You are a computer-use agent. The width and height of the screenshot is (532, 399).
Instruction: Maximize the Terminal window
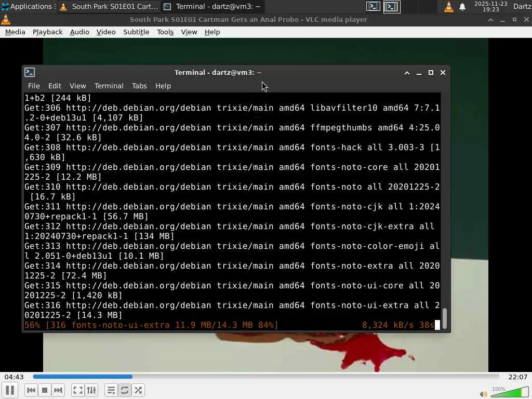(x=431, y=73)
